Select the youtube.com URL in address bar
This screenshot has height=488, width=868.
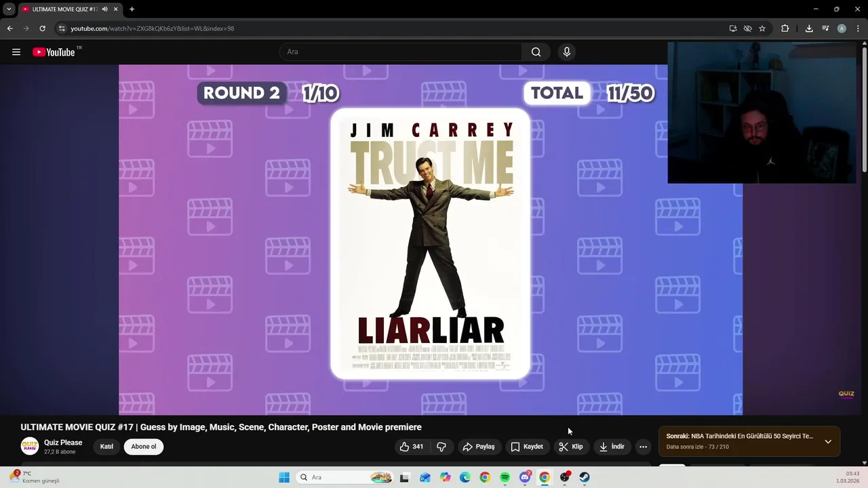pyautogui.click(x=153, y=28)
